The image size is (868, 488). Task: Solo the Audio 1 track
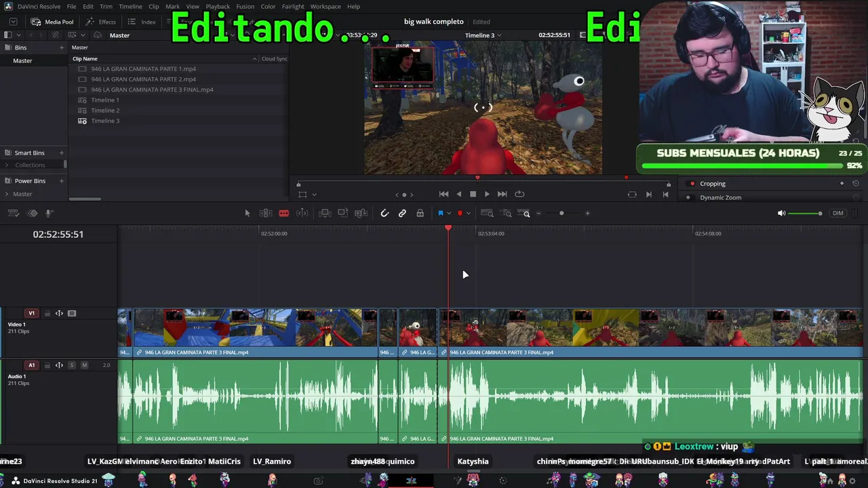pos(72,365)
